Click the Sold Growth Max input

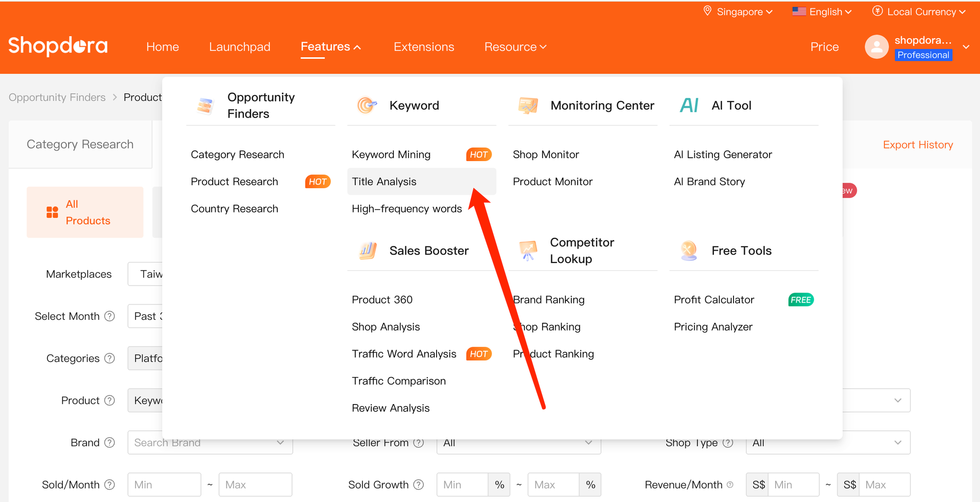tap(553, 485)
